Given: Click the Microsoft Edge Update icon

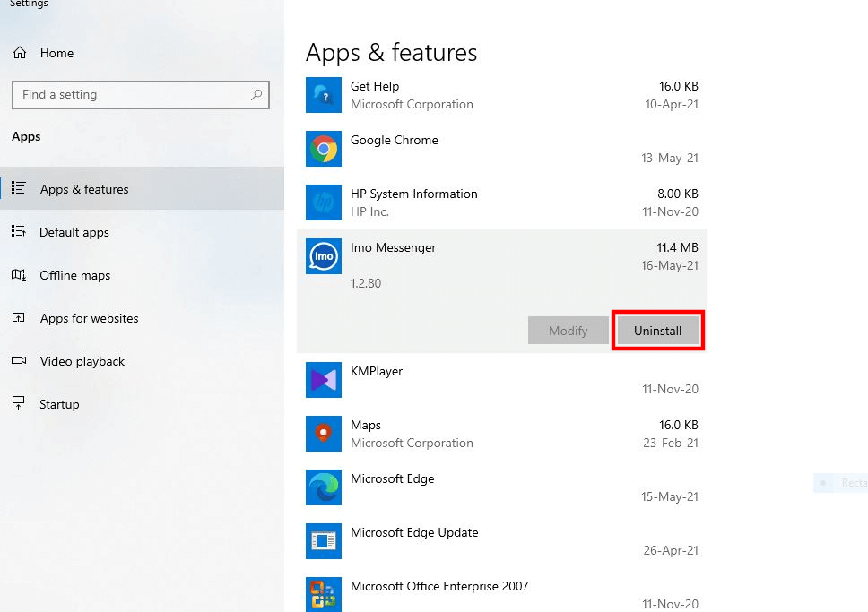Looking at the screenshot, I should pos(324,541).
